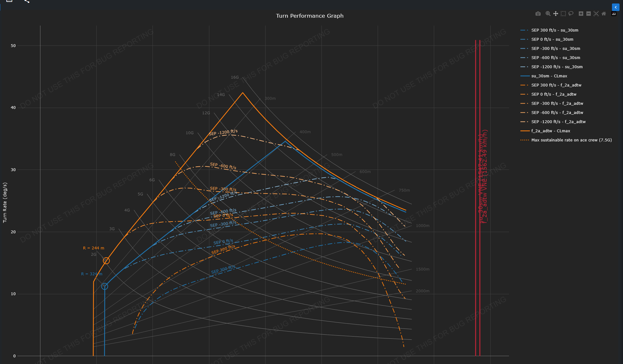Image resolution: width=623 pixels, height=364 pixels.
Task: Click the orange R = 244 m marker circle
Action: [106, 261]
